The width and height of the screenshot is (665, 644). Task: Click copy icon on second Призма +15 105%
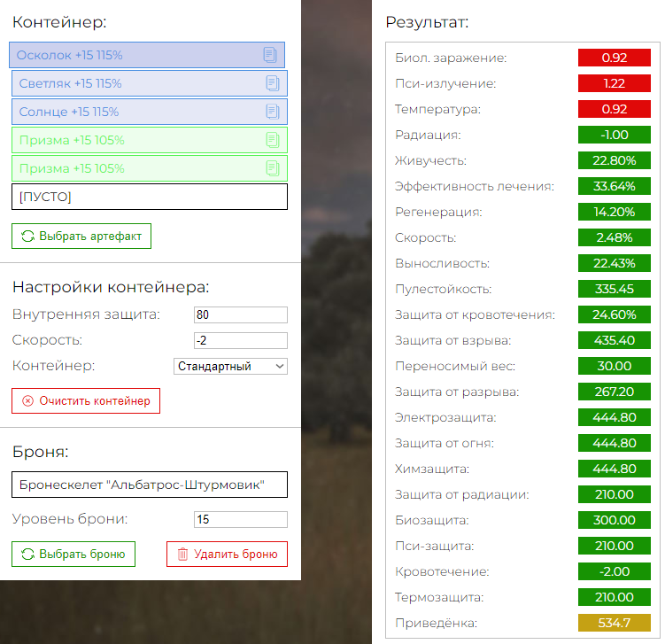272,168
